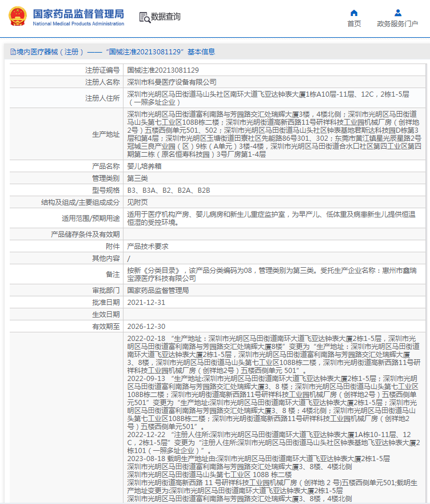Viewport: 430px width, 504px height.
Task: Click the 结构及组成/主要组成成分 label
Action: coord(81,203)
